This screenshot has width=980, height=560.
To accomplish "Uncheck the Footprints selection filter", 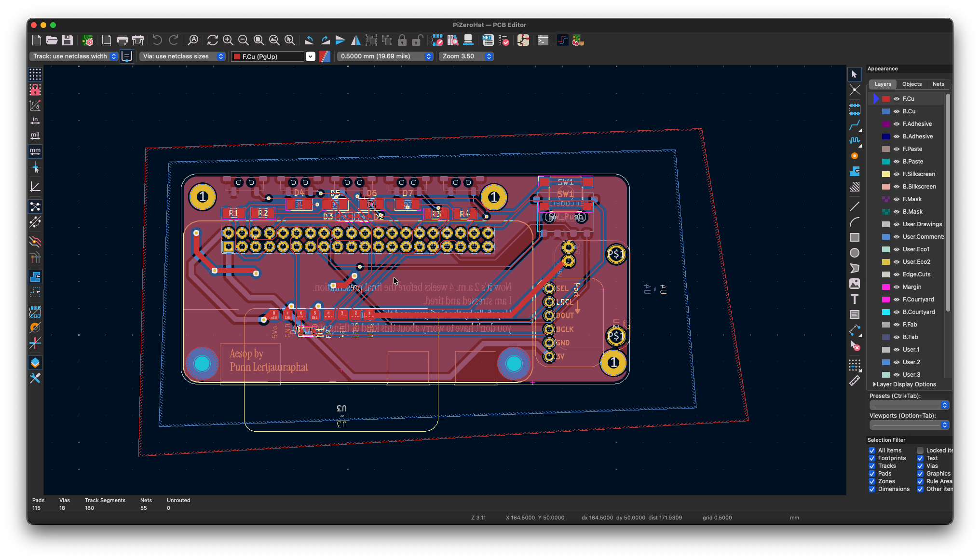I will point(872,458).
